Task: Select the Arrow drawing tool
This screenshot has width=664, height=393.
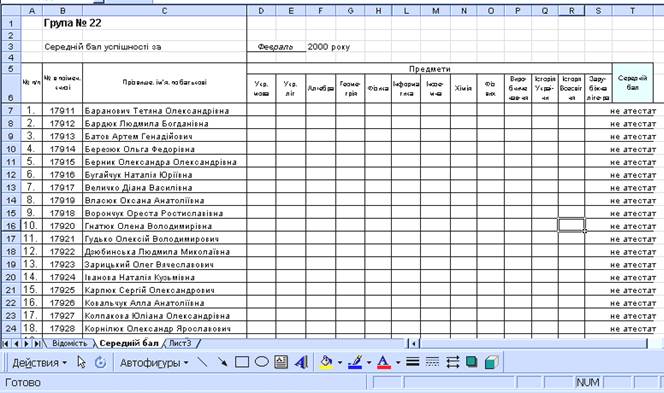Action: click(x=222, y=362)
